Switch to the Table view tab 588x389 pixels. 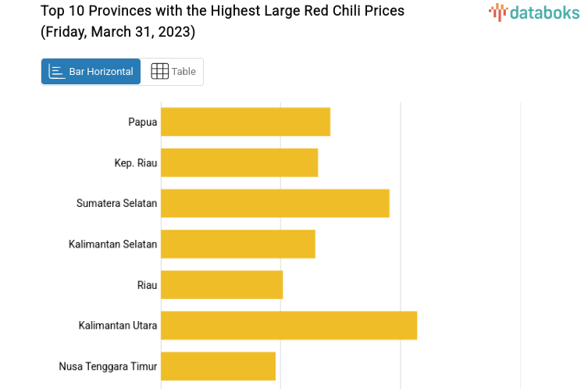[173, 72]
